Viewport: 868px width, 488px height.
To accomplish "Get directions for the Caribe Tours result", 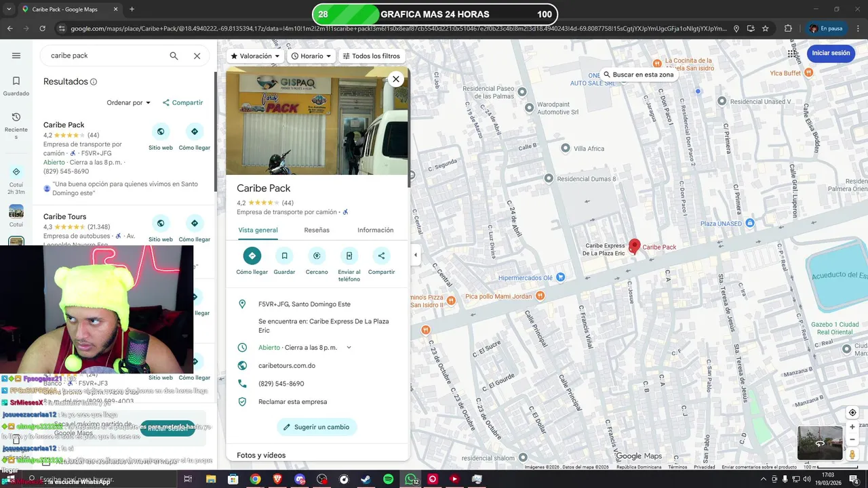I will point(195,228).
